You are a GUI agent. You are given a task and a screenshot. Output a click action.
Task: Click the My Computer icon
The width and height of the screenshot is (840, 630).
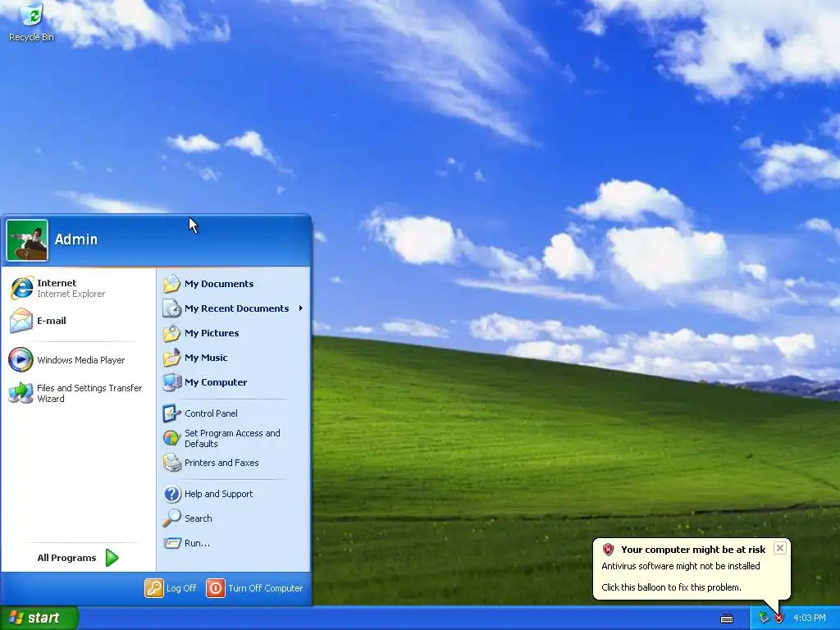(172, 382)
